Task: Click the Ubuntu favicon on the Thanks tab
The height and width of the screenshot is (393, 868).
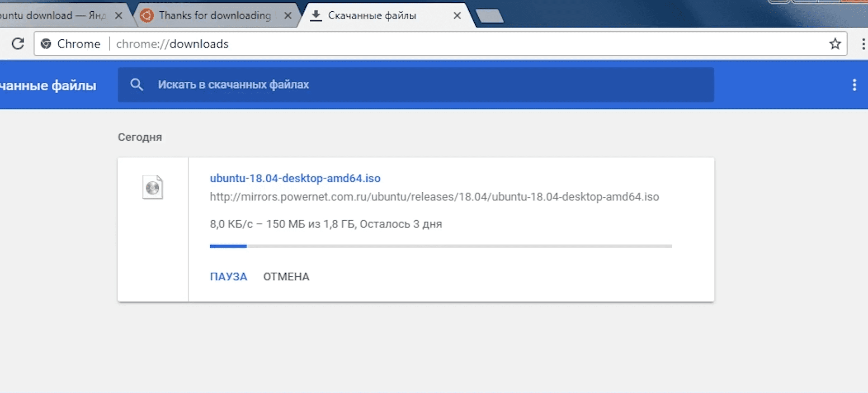Action: pyautogui.click(x=146, y=16)
